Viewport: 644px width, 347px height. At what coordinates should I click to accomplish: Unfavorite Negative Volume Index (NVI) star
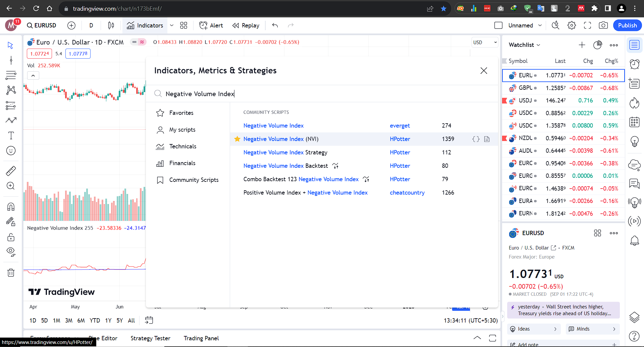coord(237,139)
